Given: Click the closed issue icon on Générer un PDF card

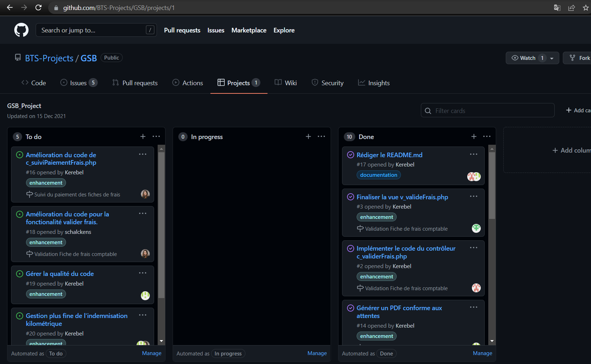Looking at the screenshot, I should coord(351,308).
